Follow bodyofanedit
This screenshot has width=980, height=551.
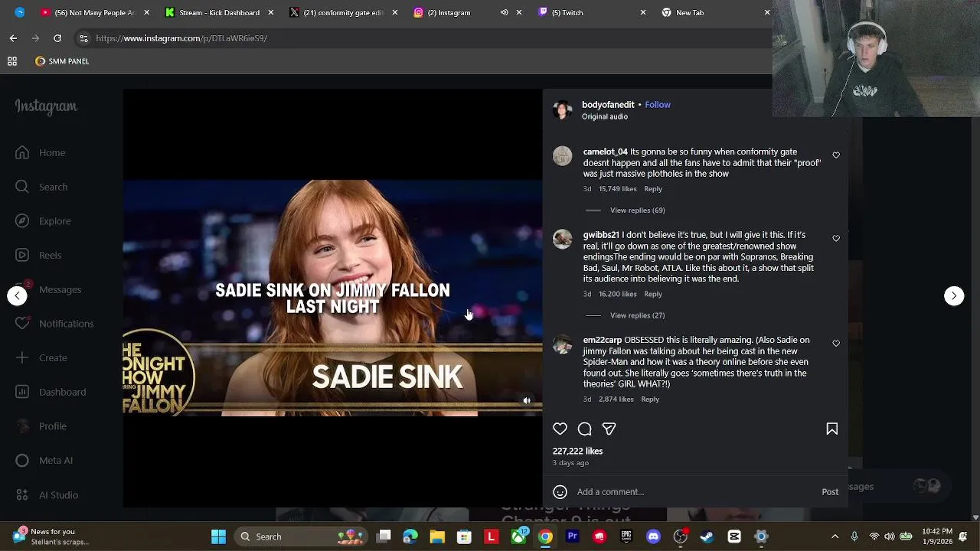[x=658, y=105]
